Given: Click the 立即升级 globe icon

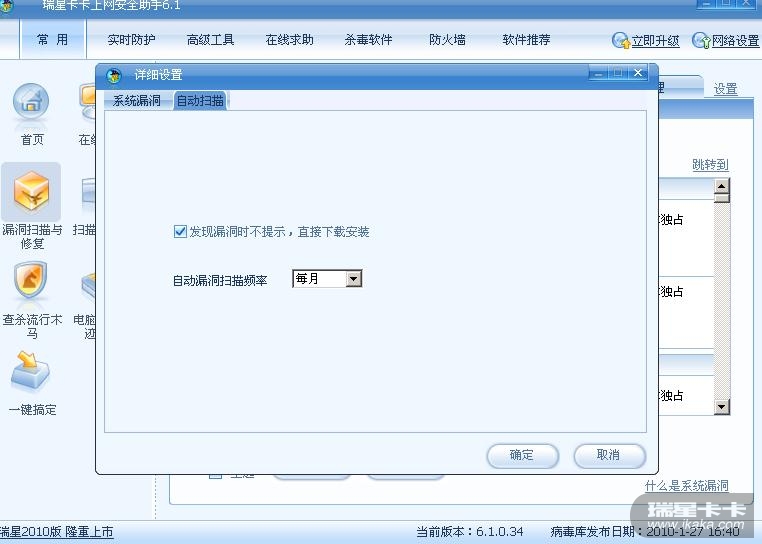Looking at the screenshot, I should [621, 40].
